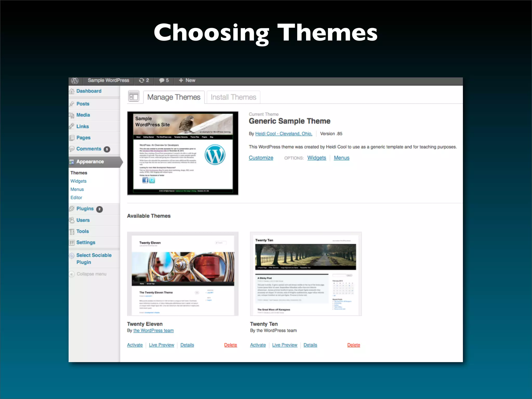Image resolution: width=532 pixels, height=399 pixels.
Task: Click the Generic Sample Theme screenshot
Action: point(183,153)
